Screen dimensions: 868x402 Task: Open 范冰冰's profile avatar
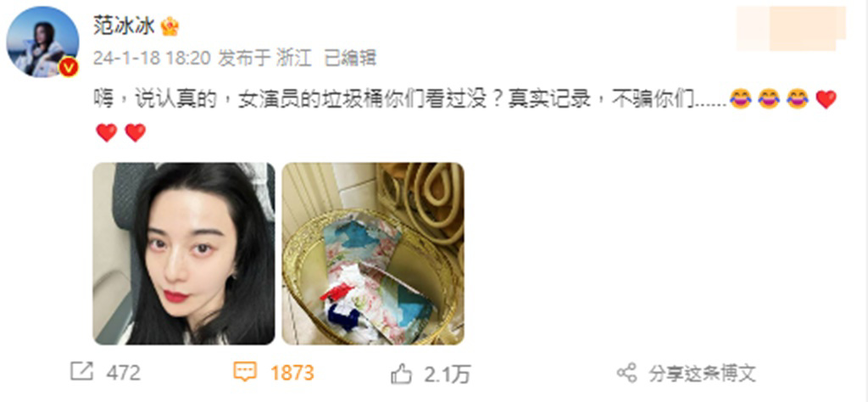point(42,42)
